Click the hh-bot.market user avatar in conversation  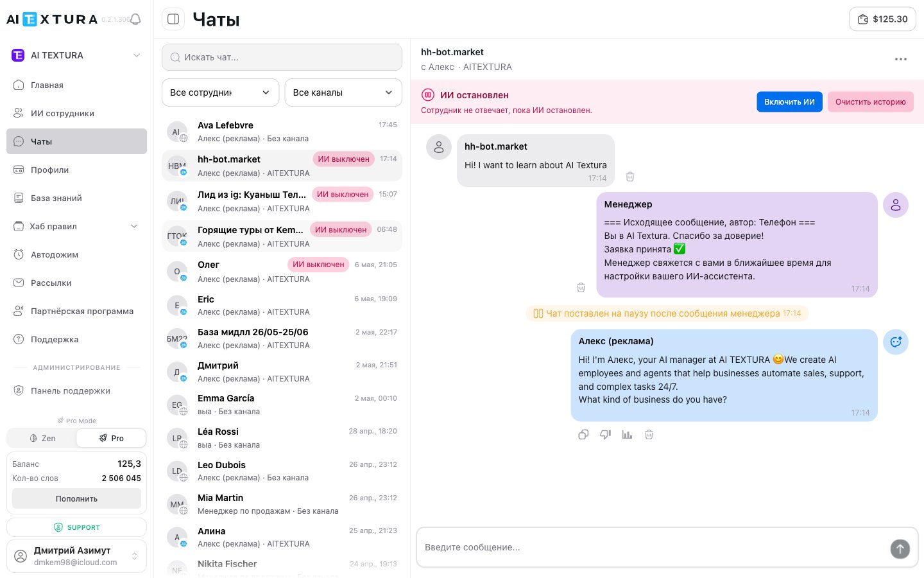(439, 147)
